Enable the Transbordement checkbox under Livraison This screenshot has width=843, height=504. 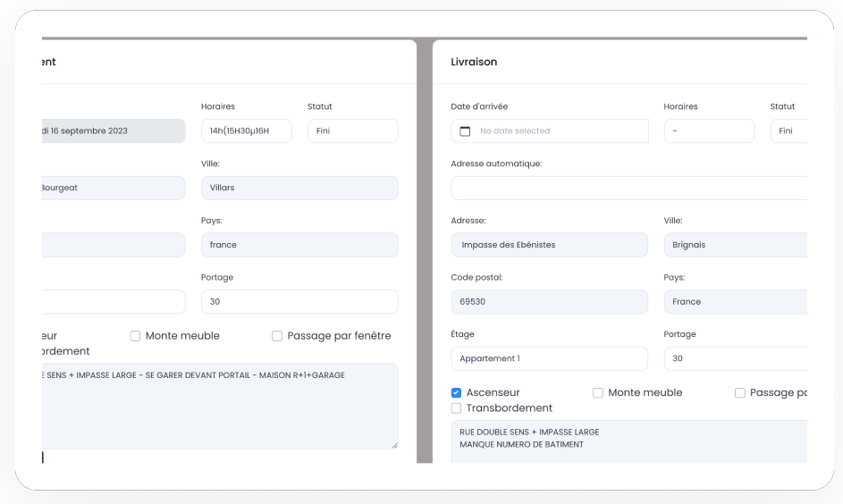[x=456, y=408]
